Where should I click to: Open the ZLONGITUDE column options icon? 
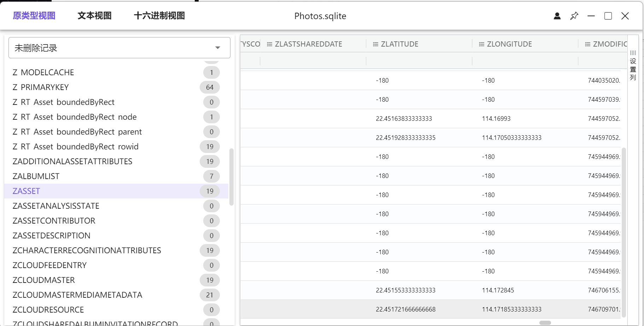tap(481, 44)
